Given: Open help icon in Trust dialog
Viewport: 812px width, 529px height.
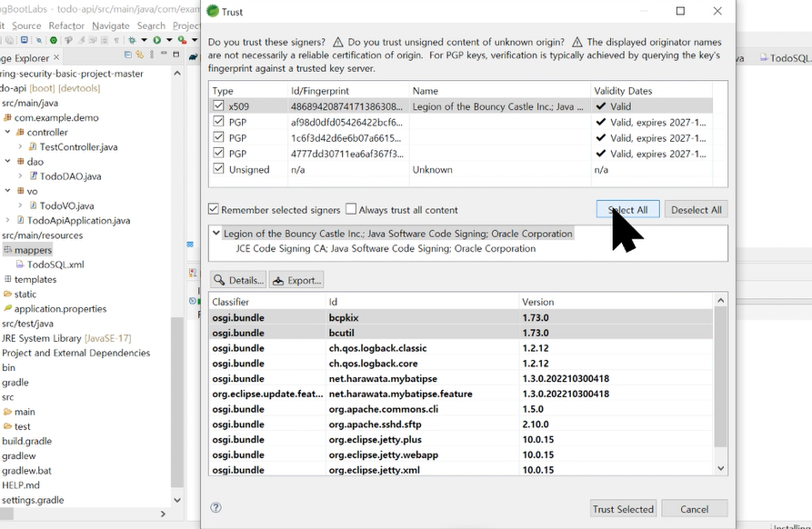Looking at the screenshot, I should pos(216,507).
